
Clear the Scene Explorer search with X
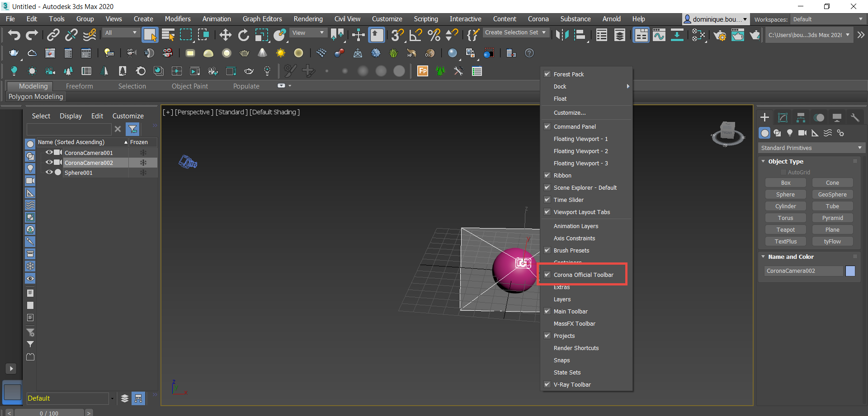[118, 129]
